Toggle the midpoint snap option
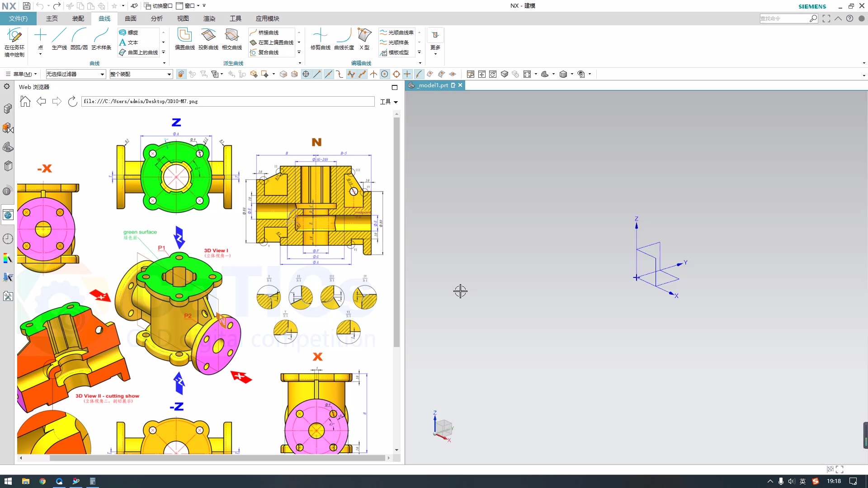 pyautogui.click(x=329, y=74)
